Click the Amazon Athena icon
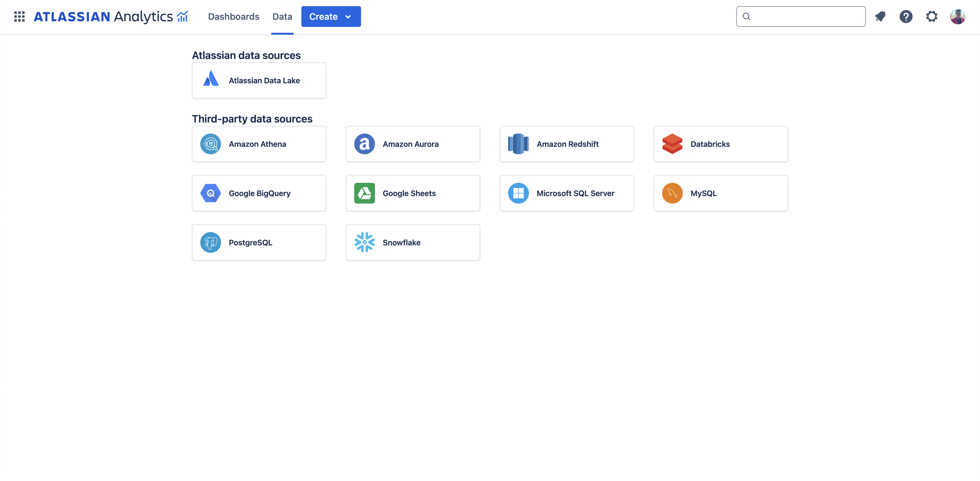Screen dimensions: 980x481 (211, 144)
